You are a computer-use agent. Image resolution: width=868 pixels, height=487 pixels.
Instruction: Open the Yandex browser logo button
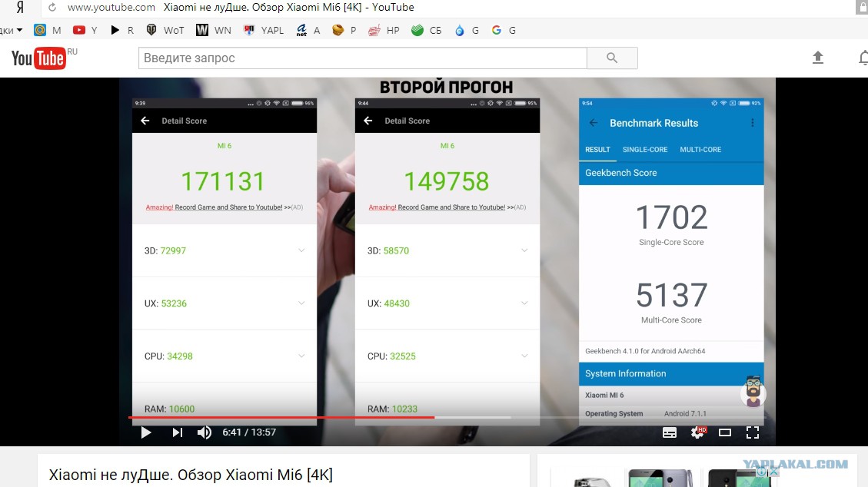click(x=20, y=8)
